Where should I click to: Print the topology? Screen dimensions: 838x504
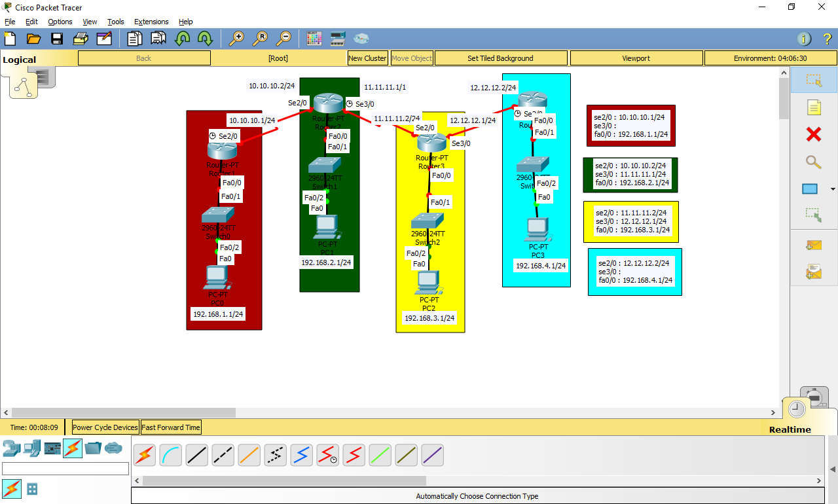[81, 39]
